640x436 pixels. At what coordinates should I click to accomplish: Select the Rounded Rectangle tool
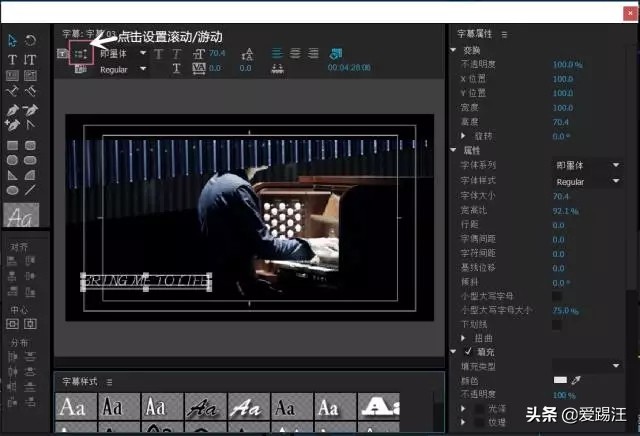coord(30,160)
